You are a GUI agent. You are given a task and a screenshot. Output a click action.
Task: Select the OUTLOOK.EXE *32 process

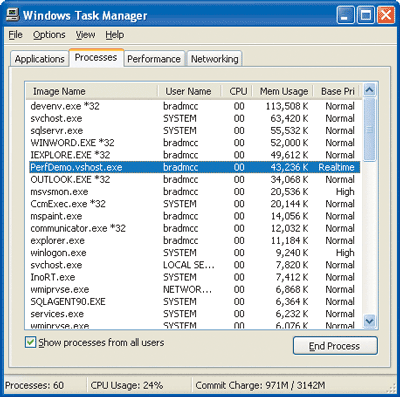click(x=194, y=180)
